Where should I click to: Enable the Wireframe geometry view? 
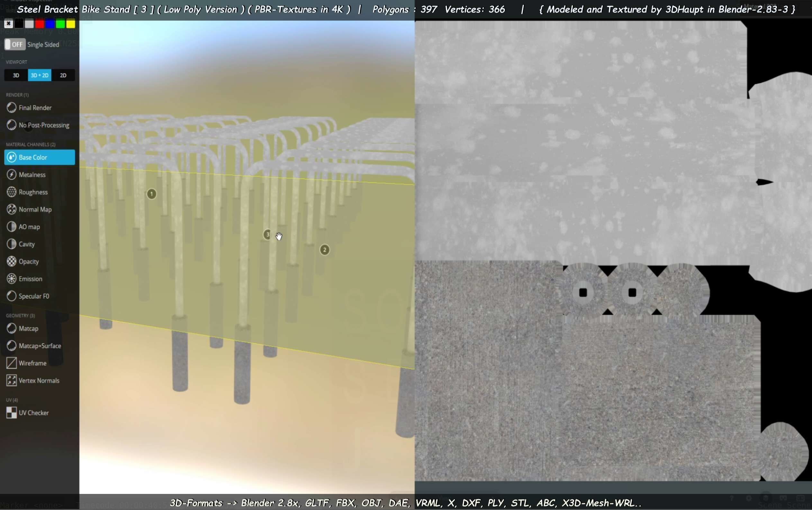tap(32, 363)
